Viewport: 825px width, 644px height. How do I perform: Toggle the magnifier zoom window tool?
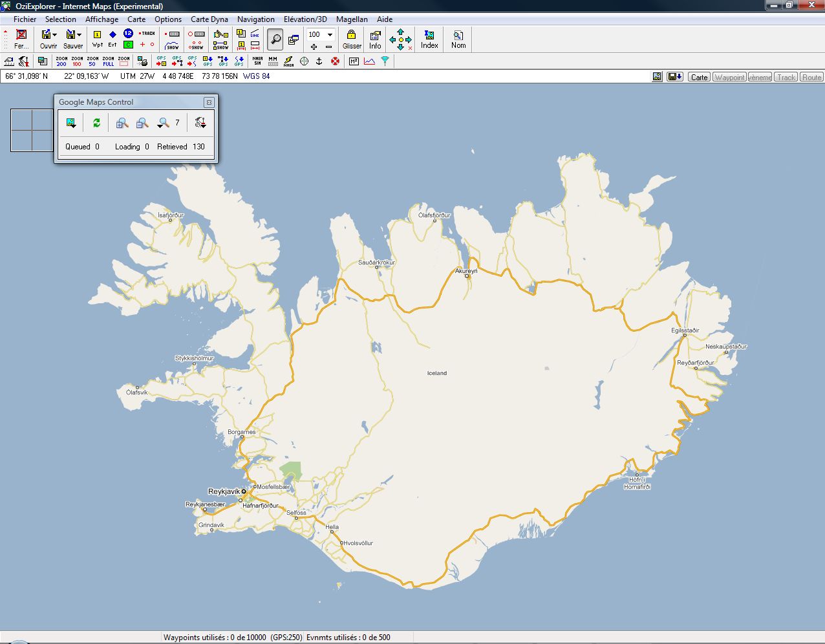pos(275,39)
